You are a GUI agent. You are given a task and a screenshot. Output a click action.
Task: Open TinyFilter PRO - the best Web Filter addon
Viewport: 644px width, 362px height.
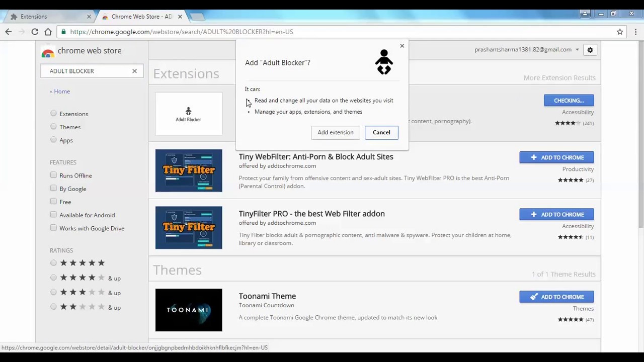pos(311,214)
